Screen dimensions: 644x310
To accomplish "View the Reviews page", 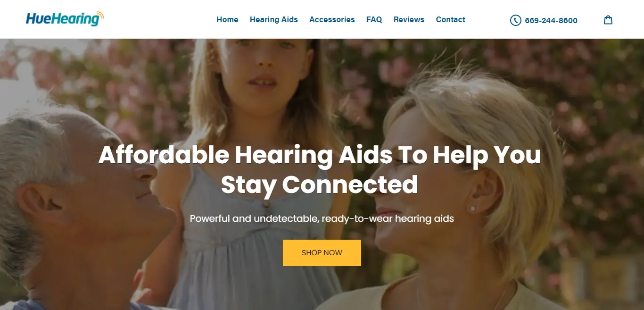I will (409, 19).
